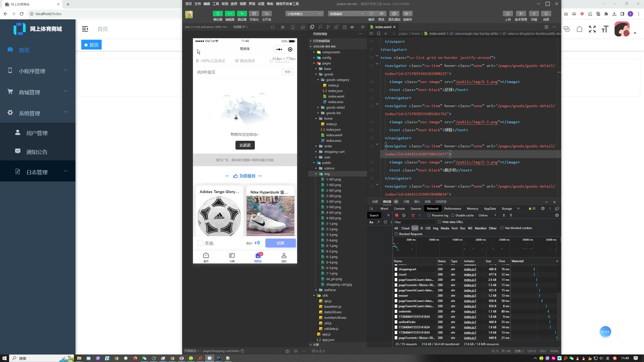Click the source control branch icon
Viewport: 644px width, 362px height.
click(x=328, y=27)
